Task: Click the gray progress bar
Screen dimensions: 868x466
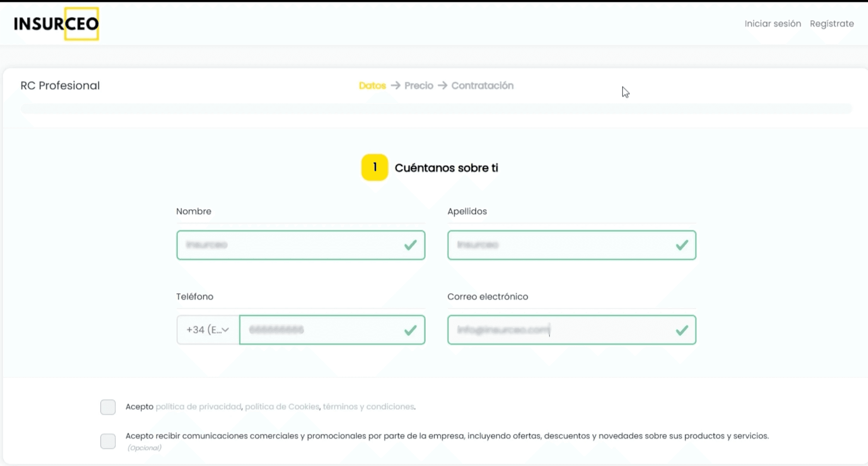Action: (436, 109)
